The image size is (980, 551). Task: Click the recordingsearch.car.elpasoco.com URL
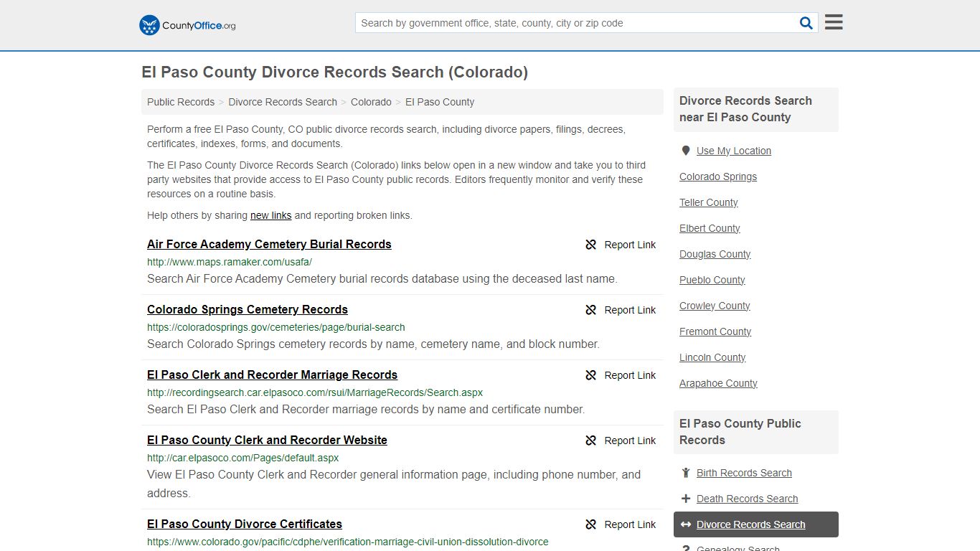(x=315, y=392)
